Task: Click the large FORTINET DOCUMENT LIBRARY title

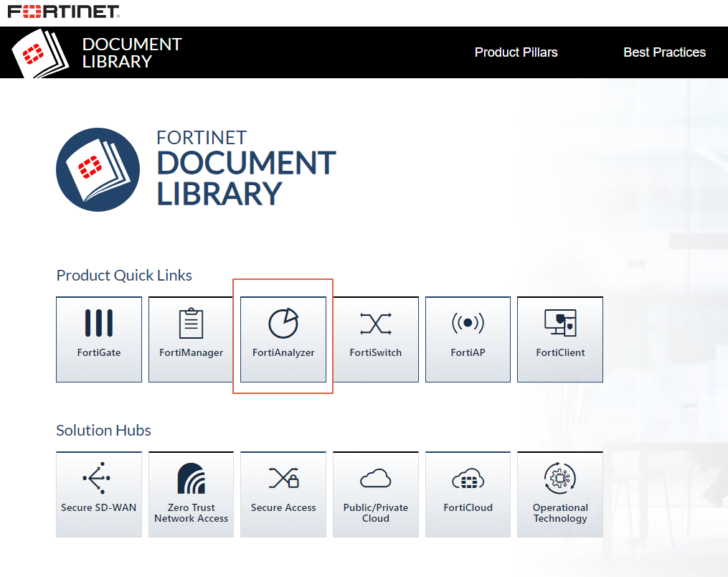Action: point(246,168)
